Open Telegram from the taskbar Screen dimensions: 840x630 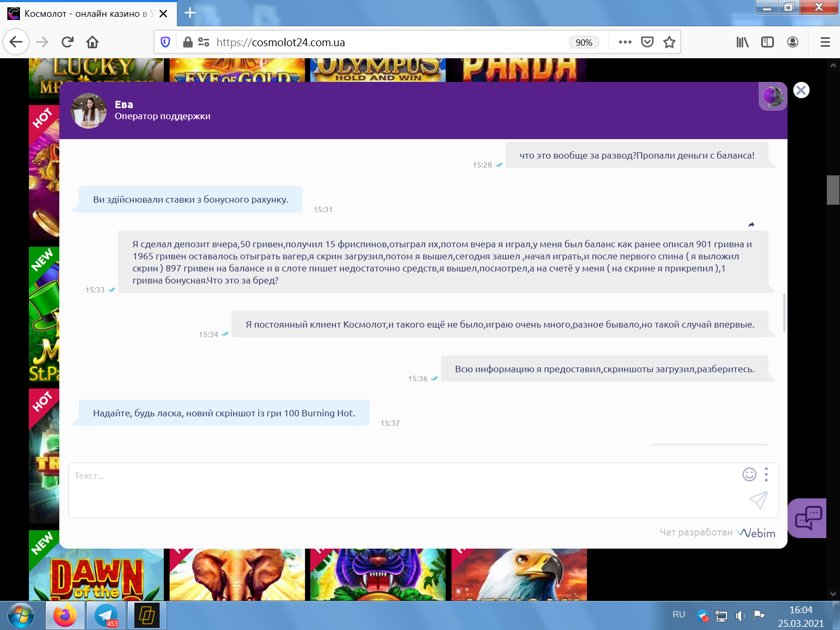[106, 615]
